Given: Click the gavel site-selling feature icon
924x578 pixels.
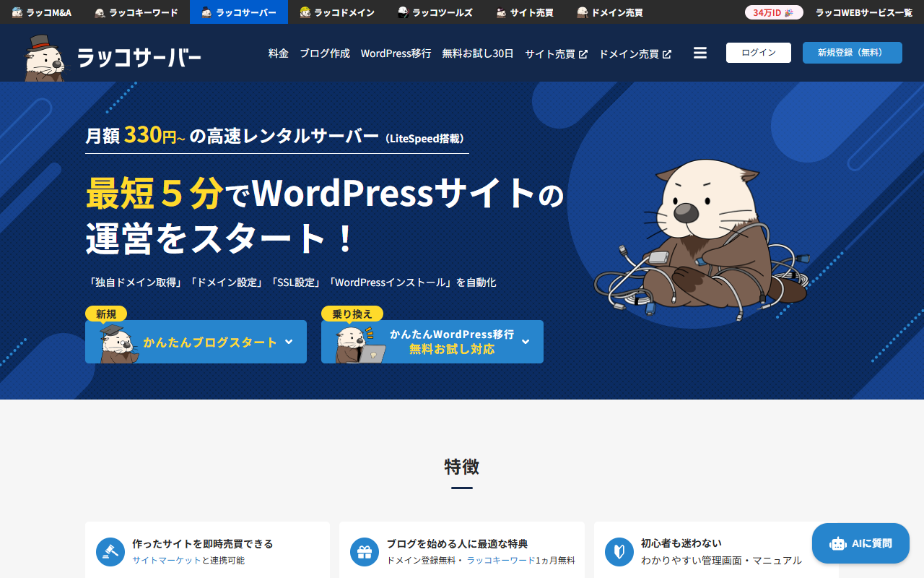Looking at the screenshot, I should click(110, 551).
